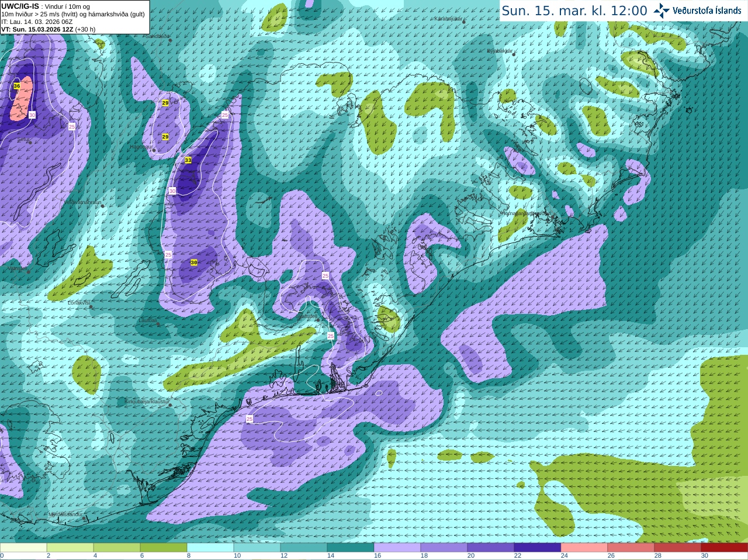Click the legend value 16
The image size is (748, 560).
point(378,556)
